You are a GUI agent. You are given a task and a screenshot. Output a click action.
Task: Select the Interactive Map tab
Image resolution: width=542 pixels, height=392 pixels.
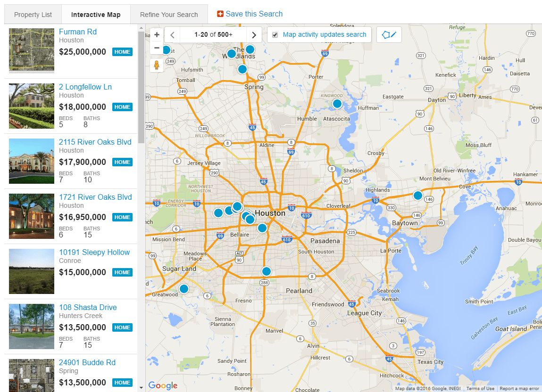[96, 14]
